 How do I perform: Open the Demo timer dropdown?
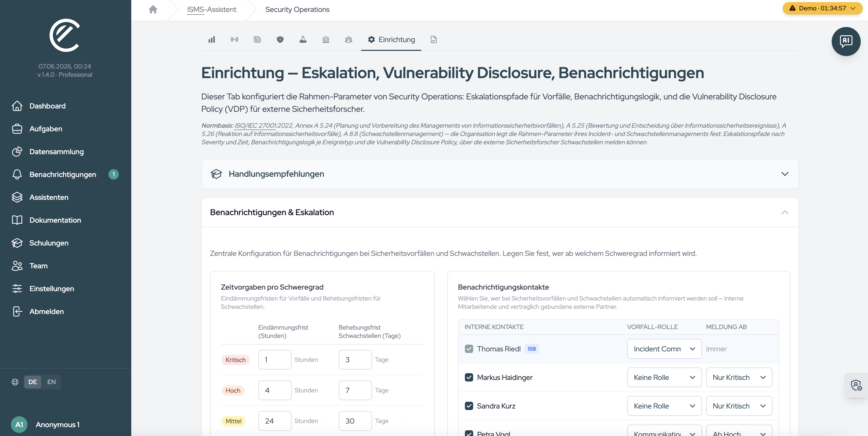point(822,8)
